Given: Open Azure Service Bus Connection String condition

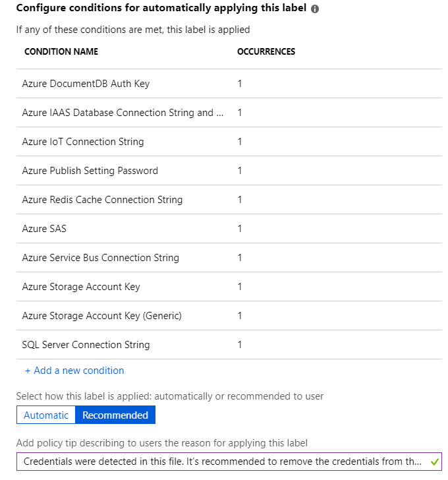Looking at the screenshot, I should (x=101, y=258).
